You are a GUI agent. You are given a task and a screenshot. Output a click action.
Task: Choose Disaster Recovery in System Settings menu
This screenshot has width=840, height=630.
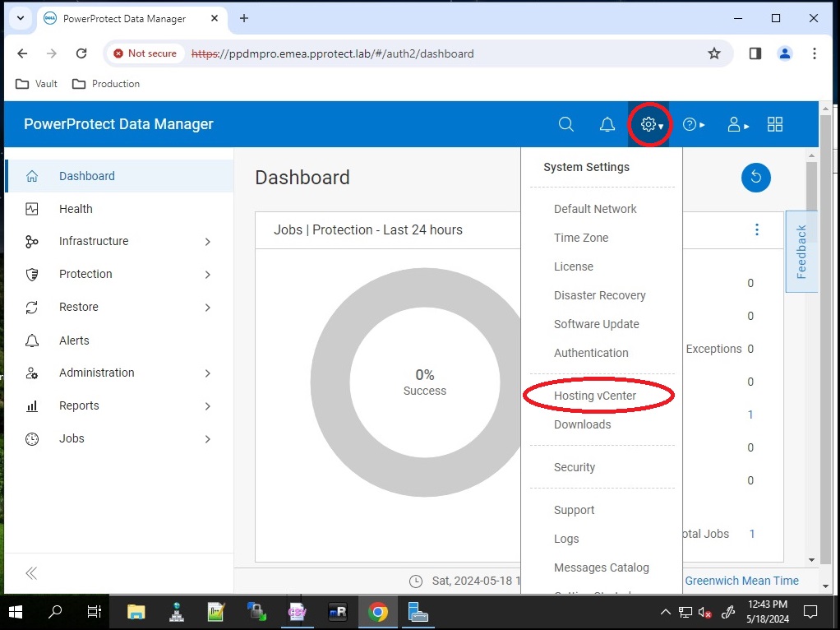[598, 295]
